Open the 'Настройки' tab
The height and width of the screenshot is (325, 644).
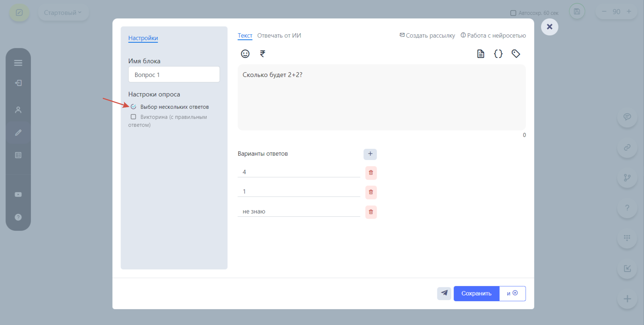143,38
